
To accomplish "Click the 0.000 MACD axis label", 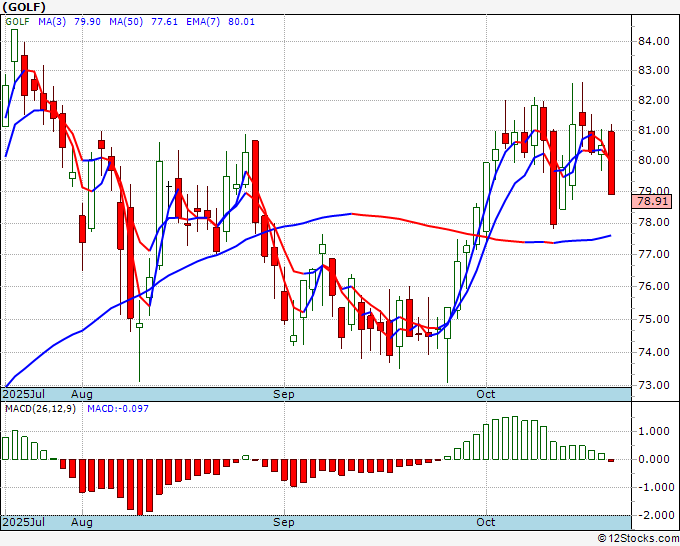I will (654, 459).
